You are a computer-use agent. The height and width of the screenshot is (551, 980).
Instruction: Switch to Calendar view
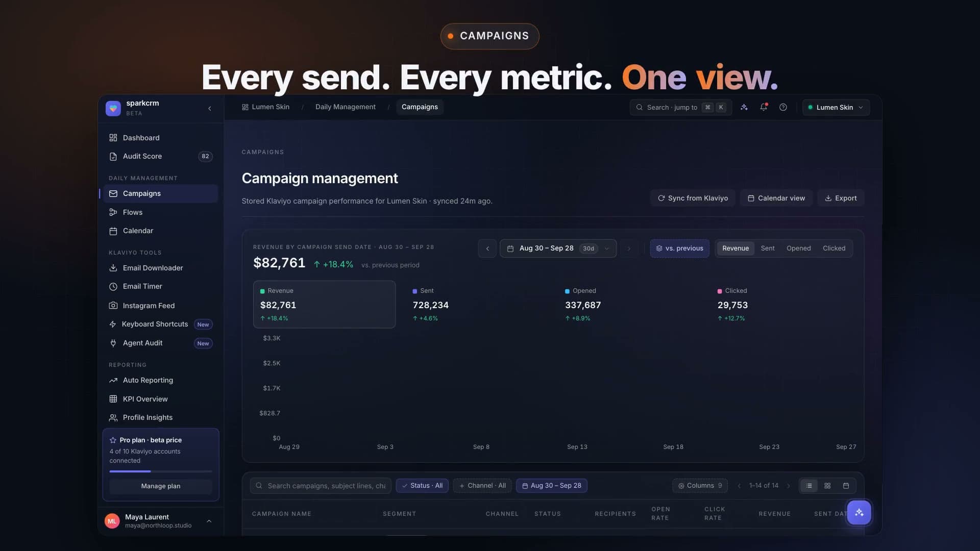(776, 198)
